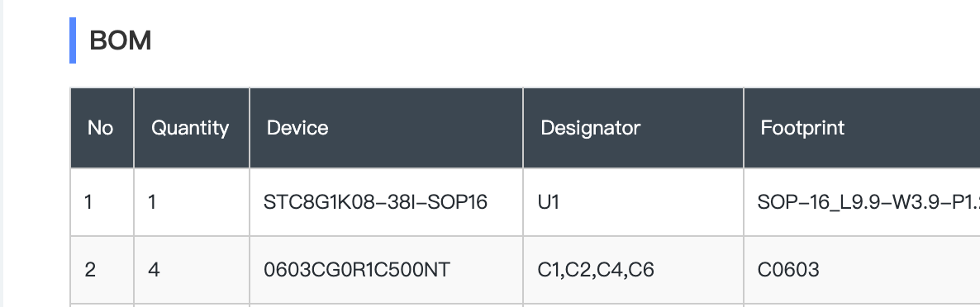This screenshot has width=980, height=307.
Task: Click row number 1 cell
Action: 102,202
